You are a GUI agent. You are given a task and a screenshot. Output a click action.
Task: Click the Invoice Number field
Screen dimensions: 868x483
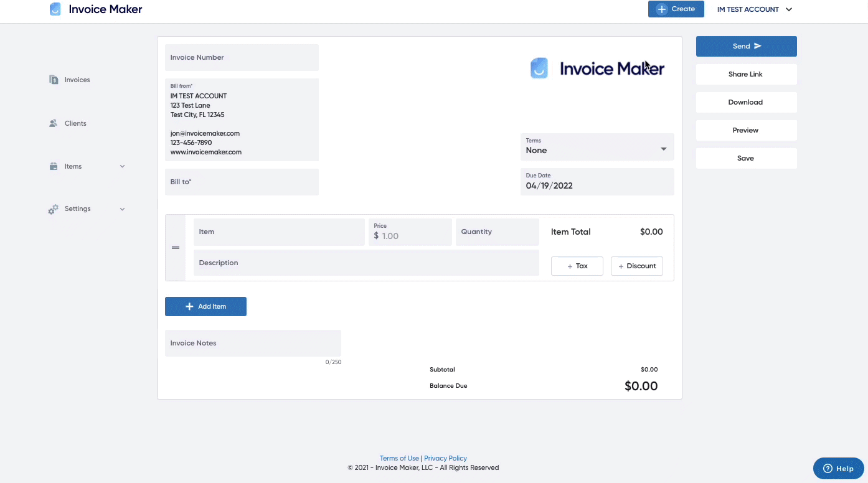[x=242, y=57]
